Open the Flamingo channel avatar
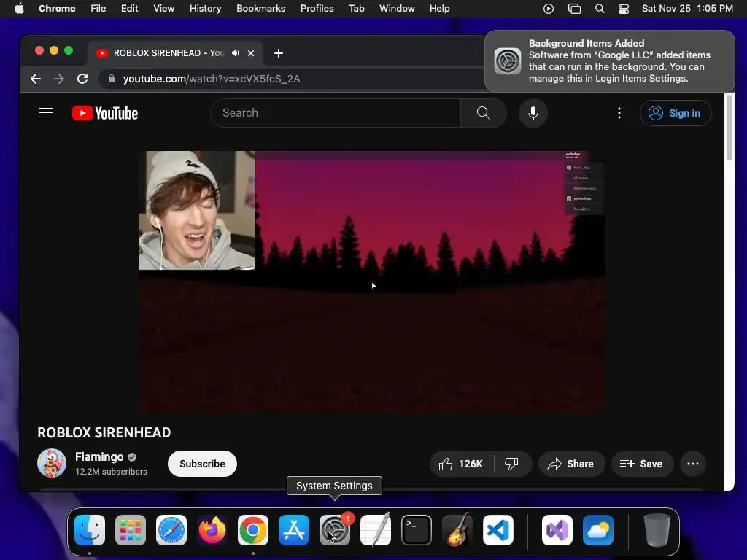The image size is (747, 560). (52, 463)
